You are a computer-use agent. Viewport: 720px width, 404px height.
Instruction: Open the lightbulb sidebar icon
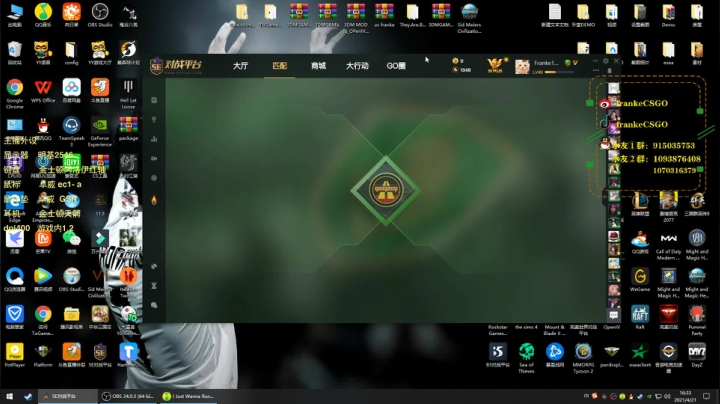pos(154,119)
